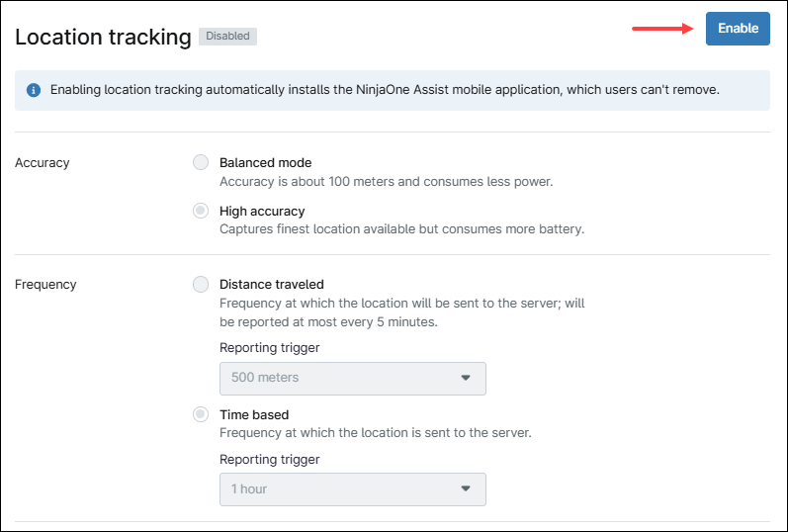
Task: Click the Location tracking heading
Action: pos(103,38)
